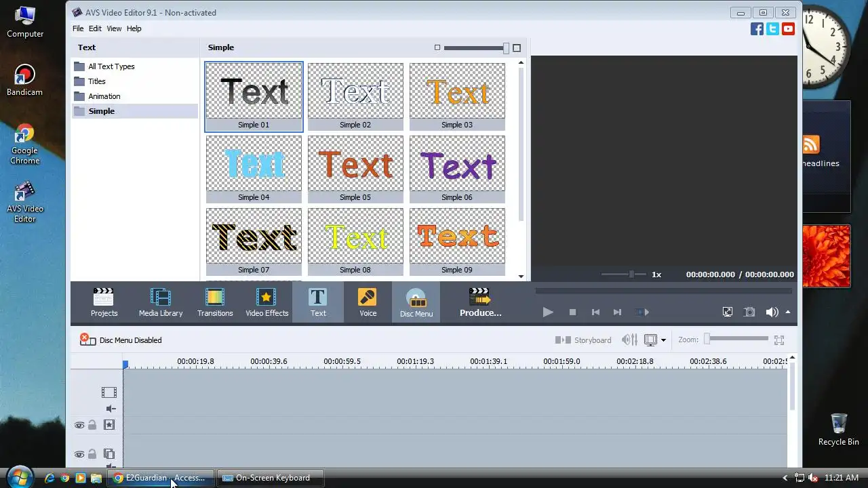This screenshot has height=488, width=868.
Task: Click the preview seek bar
Action: (663, 291)
